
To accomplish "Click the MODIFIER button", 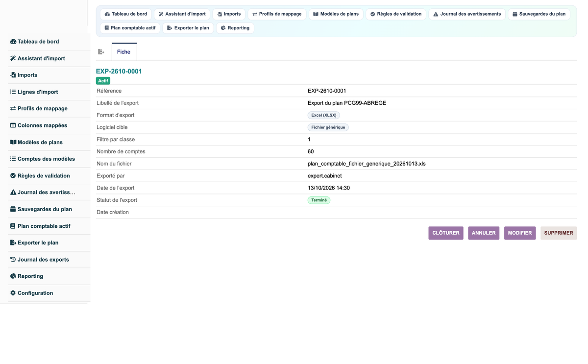I will click(520, 233).
